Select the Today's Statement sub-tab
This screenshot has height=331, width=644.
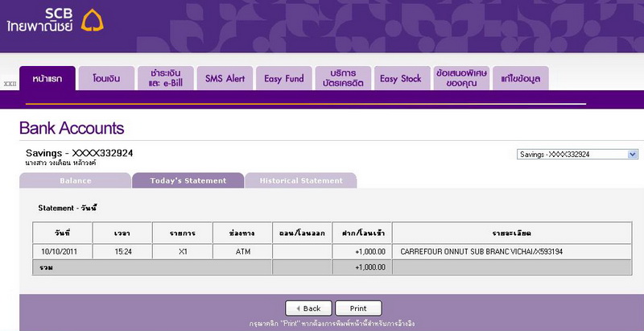click(x=188, y=180)
